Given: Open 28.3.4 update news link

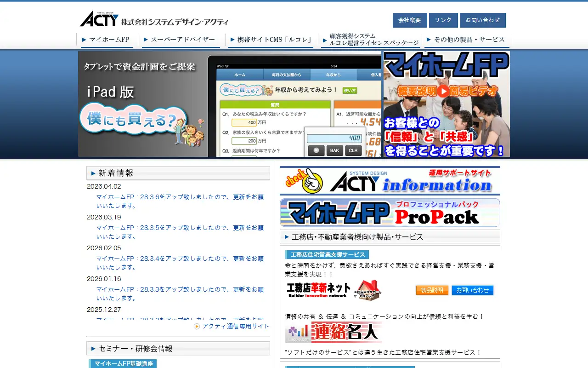Looking at the screenshot, I should click(180, 263).
